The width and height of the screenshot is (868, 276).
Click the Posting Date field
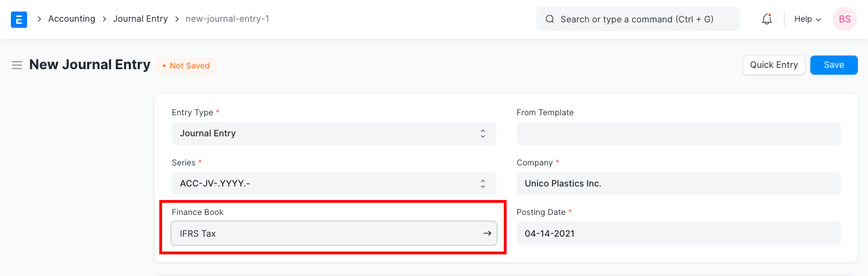pyautogui.click(x=678, y=233)
